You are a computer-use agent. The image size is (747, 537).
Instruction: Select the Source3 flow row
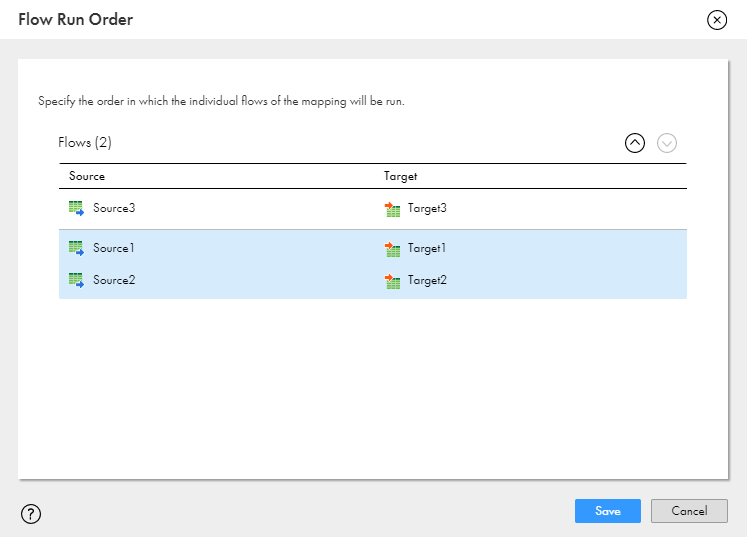tap(373, 209)
